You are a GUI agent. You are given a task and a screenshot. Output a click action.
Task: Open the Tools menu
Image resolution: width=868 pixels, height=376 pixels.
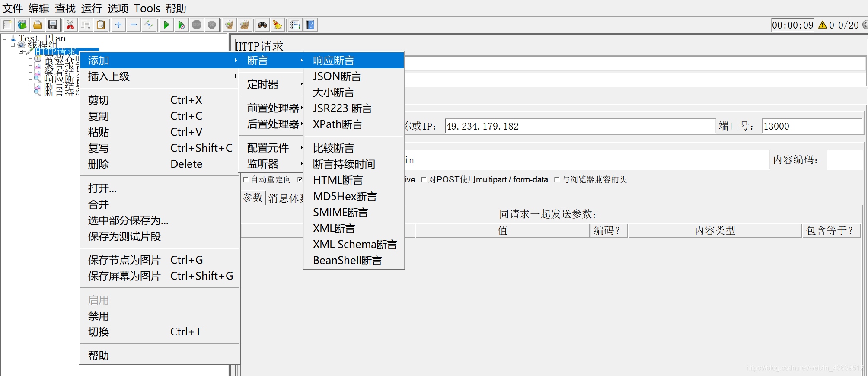pos(147,9)
